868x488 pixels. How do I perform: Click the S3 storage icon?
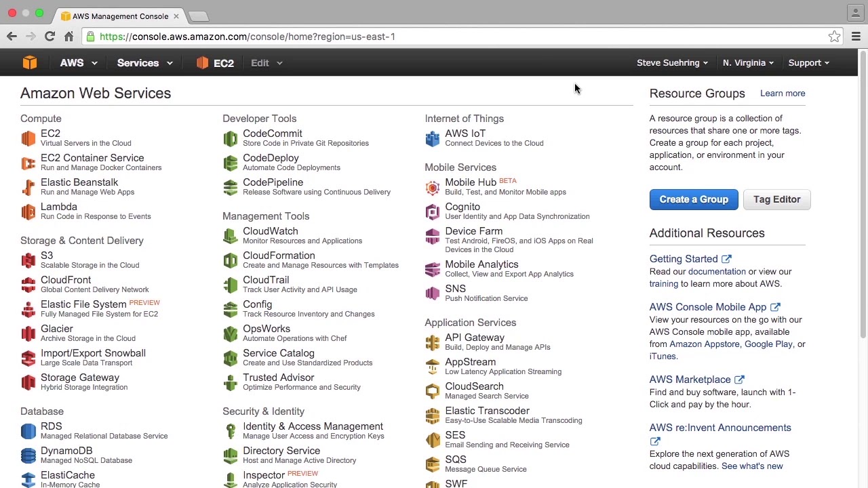[28, 260]
